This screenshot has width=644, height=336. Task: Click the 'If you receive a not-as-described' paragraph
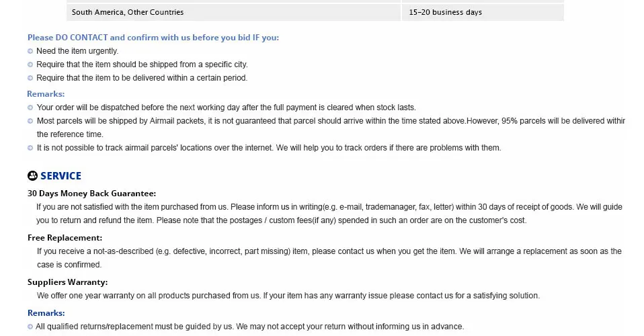(329, 251)
